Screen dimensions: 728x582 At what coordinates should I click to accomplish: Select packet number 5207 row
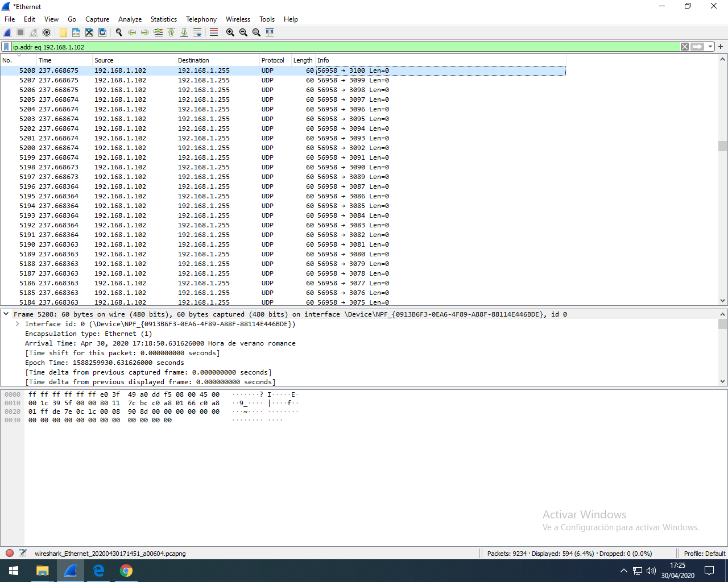click(283, 80)
